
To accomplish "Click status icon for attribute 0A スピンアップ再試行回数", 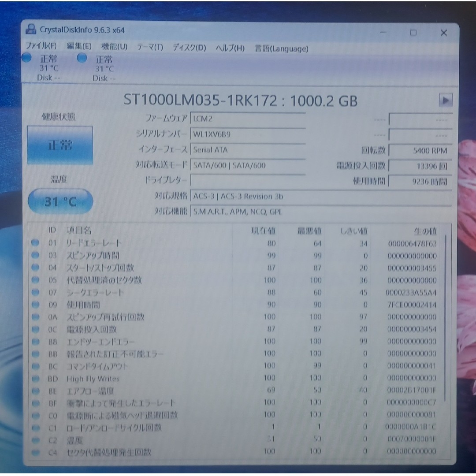I will (36, 317).
